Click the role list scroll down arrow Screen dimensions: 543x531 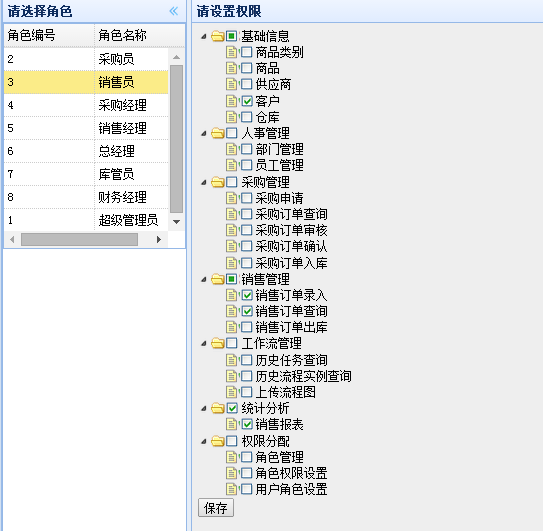click(177, 222)
